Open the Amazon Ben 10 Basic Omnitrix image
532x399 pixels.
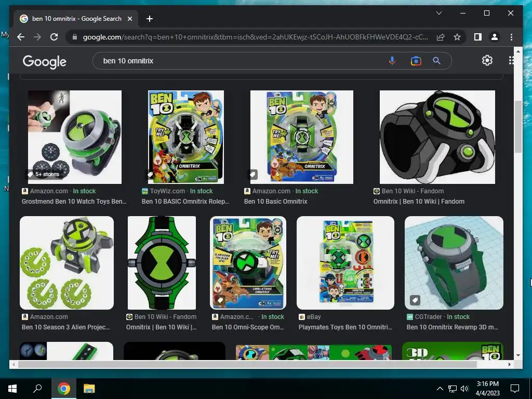[x=302, y=137]
